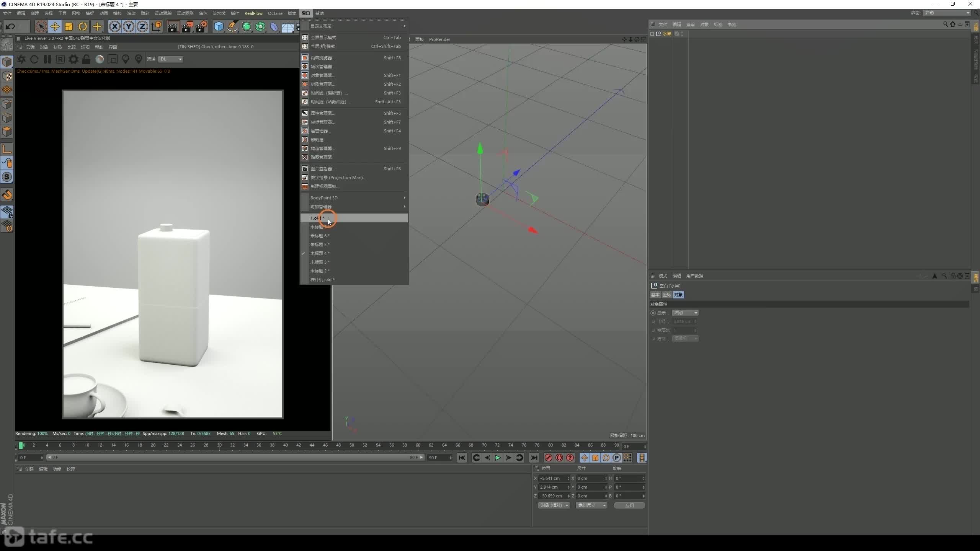Open ProRender menu in viewport
980x551 pixels.
pyautogui.click(x=439, y=39)
